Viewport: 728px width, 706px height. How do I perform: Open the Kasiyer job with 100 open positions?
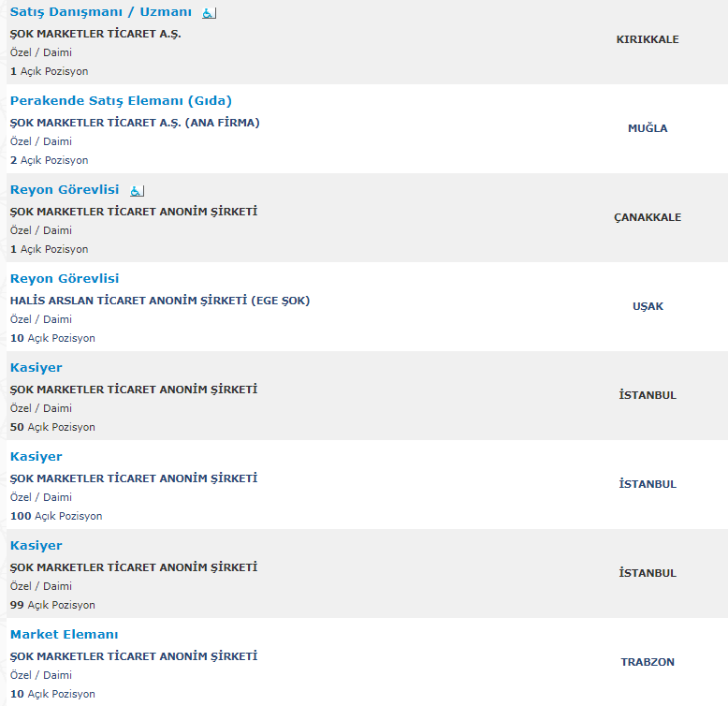click(36, 456)
